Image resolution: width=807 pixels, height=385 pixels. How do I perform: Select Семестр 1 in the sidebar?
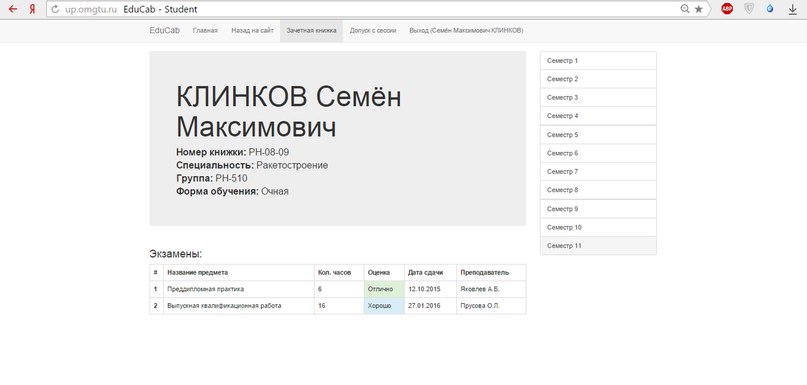[598, 61]
